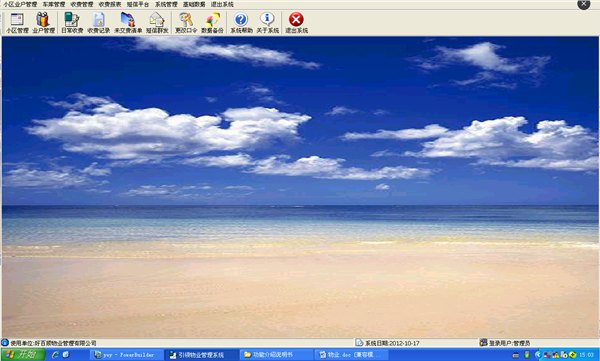Open 关于系统 about system icon

click(x=267, y=23)
